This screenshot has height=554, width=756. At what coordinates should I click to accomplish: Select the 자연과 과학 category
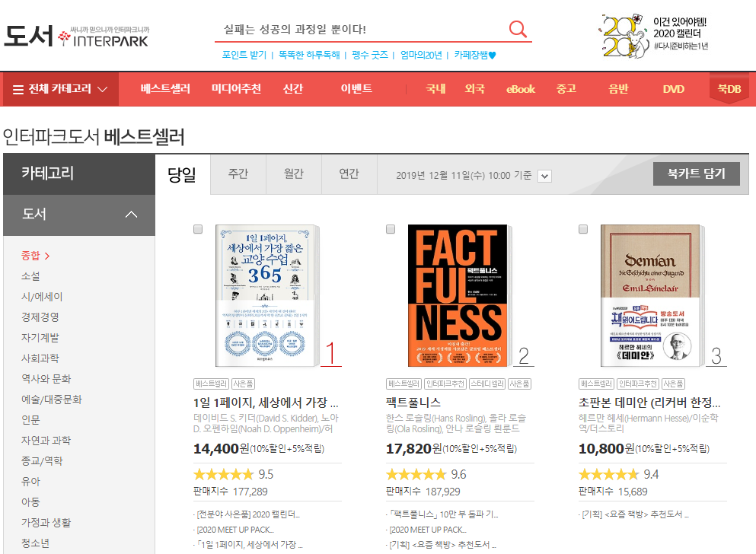[x=46, y=441]
